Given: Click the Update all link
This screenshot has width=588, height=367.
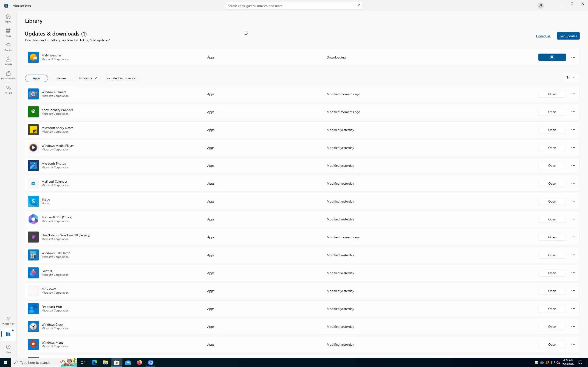Looking at the screenshot, I should tap(543, 36).
